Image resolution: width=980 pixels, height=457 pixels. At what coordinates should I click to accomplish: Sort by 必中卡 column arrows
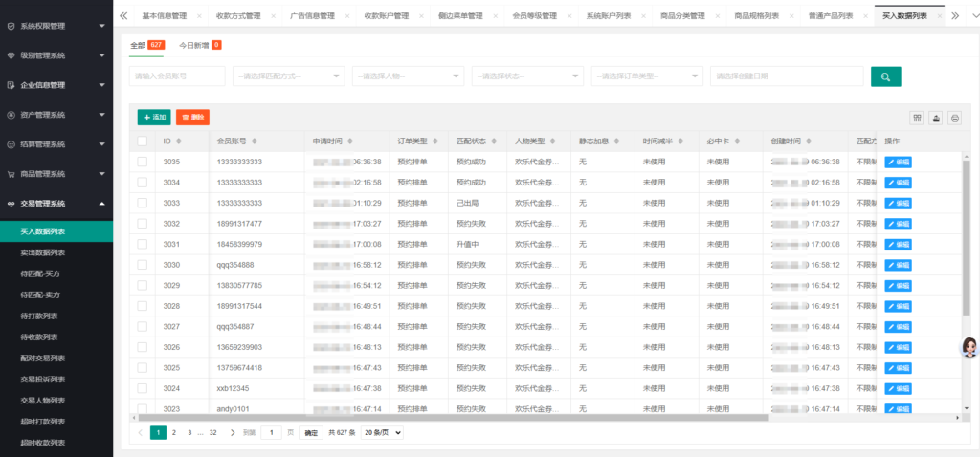(x=737, y=141)
